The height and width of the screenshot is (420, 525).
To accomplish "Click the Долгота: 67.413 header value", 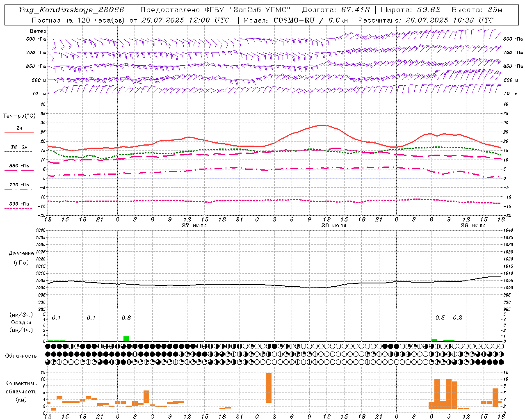I will click(x=336, y=10).
